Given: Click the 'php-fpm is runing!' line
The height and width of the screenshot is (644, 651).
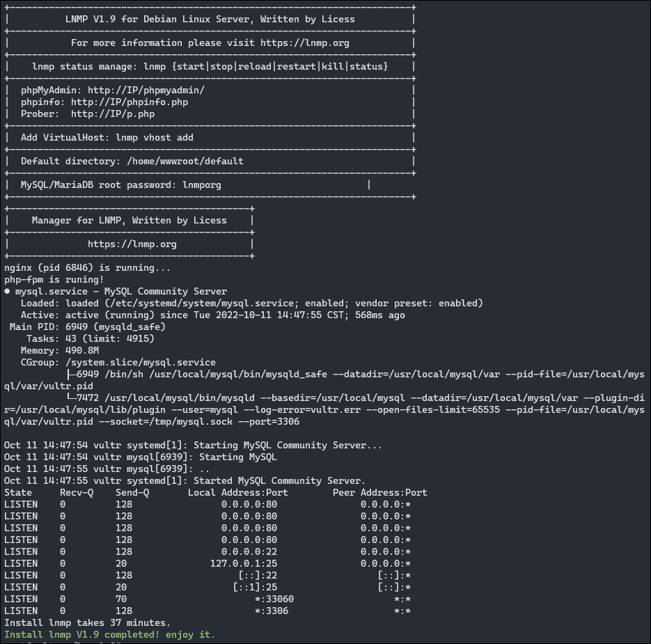Looking at the screenshot, I should point(54,280).
